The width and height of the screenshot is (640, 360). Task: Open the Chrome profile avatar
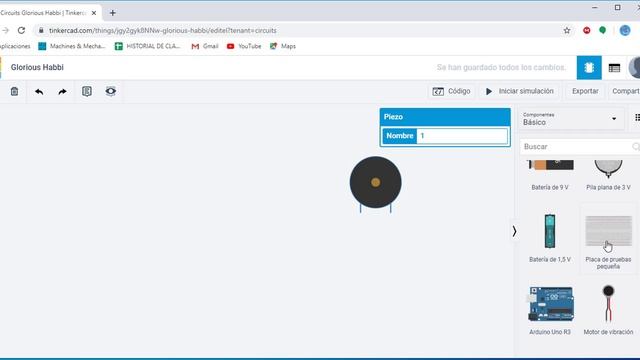click(x=624, y=30)
